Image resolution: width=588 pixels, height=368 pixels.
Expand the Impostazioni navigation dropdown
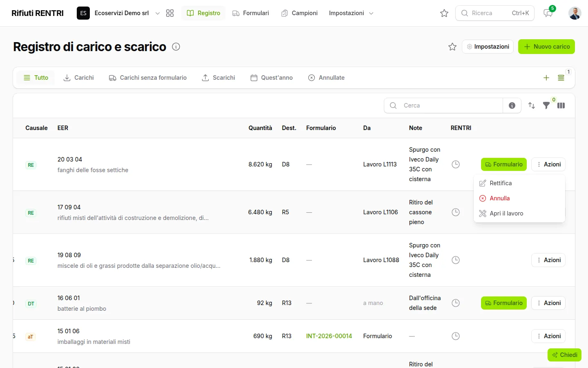[x=351, y=13]
